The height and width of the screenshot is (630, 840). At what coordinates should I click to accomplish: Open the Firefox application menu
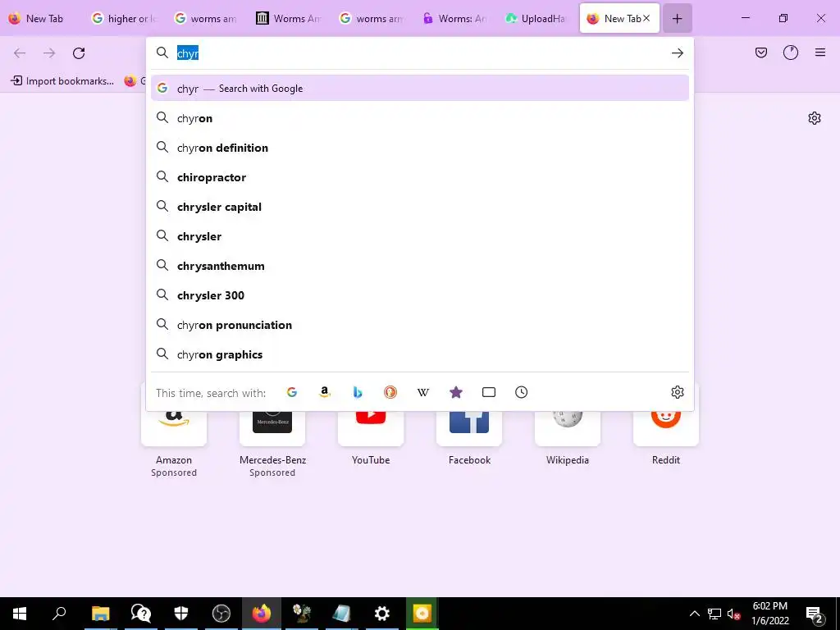[820, 52]
